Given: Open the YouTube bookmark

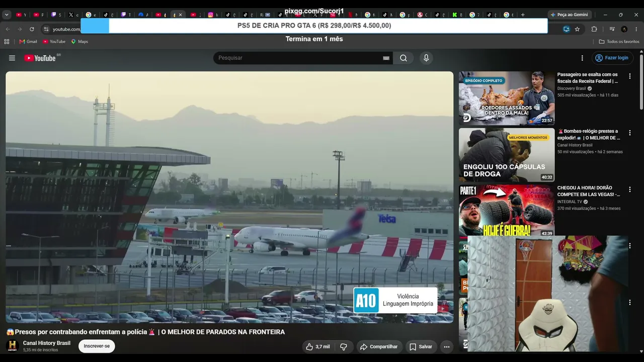Looking at the screenshot, I should click(x=54, y=42).
